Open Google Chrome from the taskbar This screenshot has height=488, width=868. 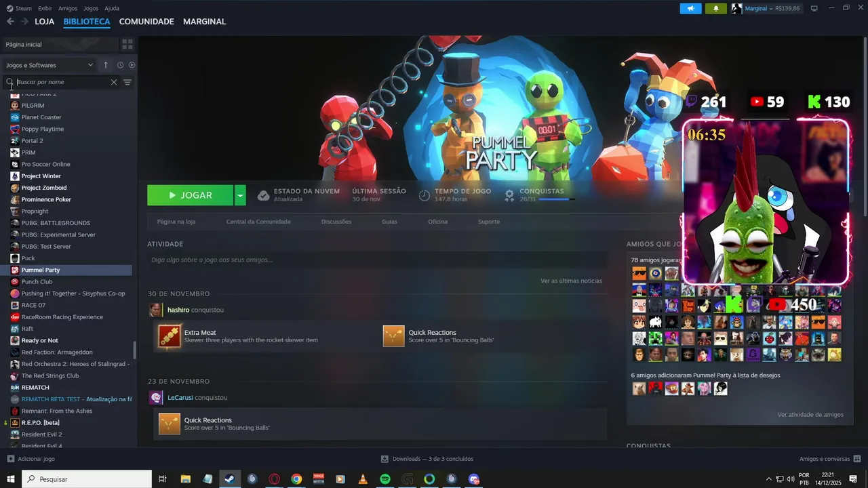click(x=296, y=479)
